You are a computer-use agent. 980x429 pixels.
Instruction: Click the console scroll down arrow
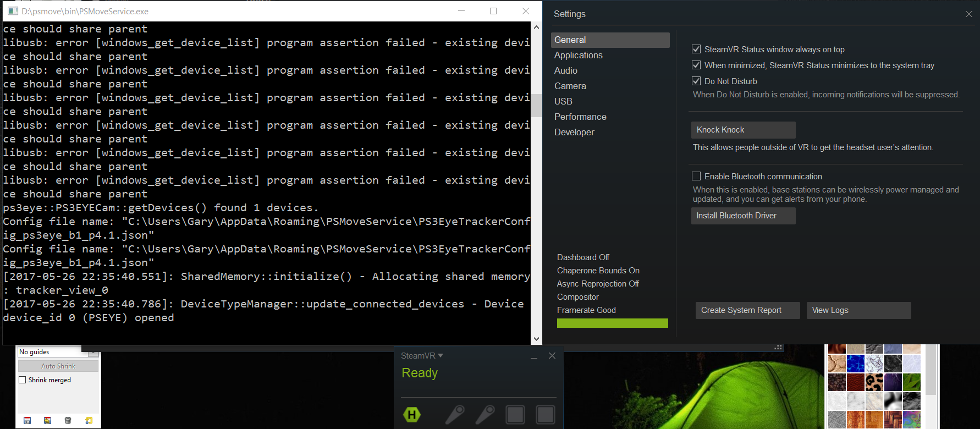(x=536, y=339)
